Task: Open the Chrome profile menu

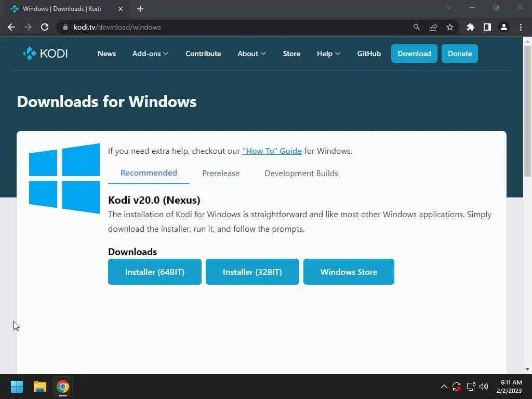Action: pos(504,27)
